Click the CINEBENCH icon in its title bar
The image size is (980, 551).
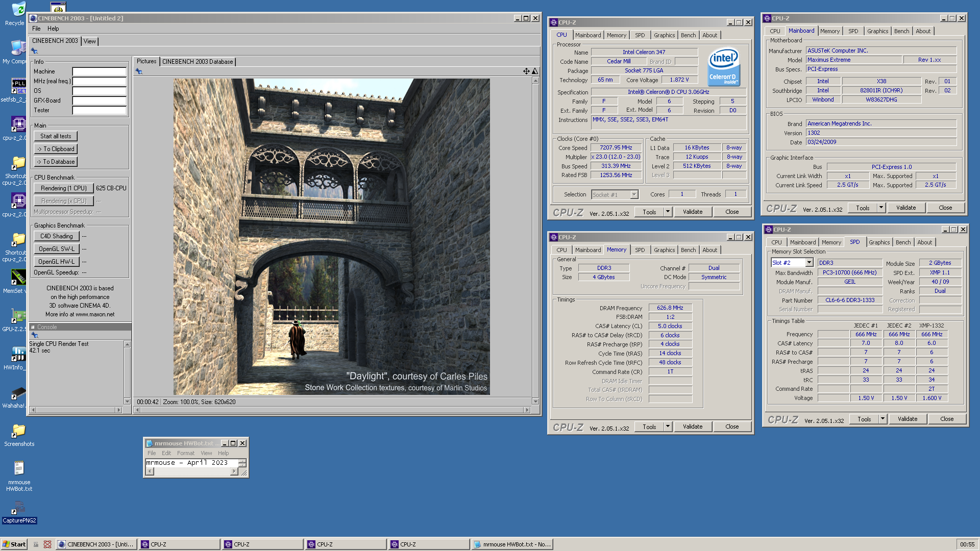pyautogui.click(x=33, y=18)
